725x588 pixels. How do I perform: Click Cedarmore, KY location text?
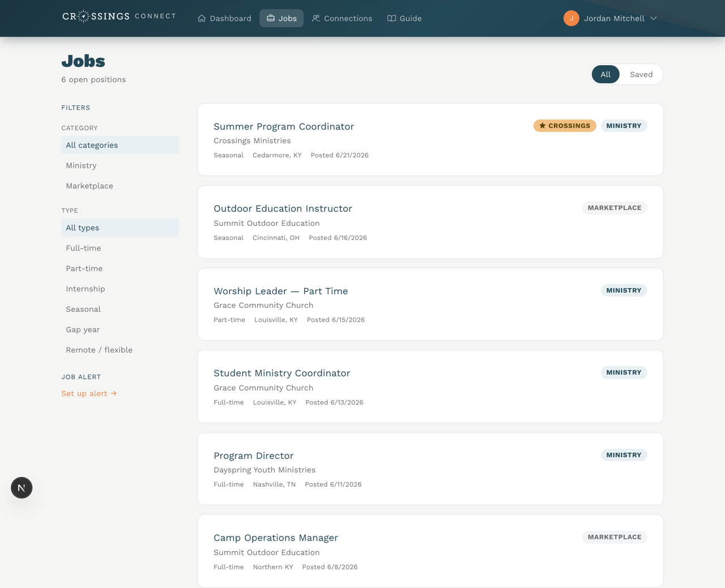(277, 155)
